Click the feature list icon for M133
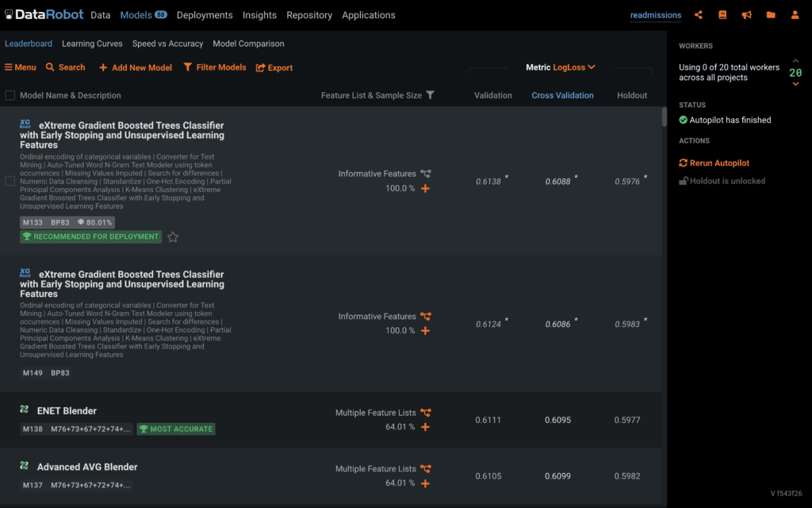 coord(426,174)
